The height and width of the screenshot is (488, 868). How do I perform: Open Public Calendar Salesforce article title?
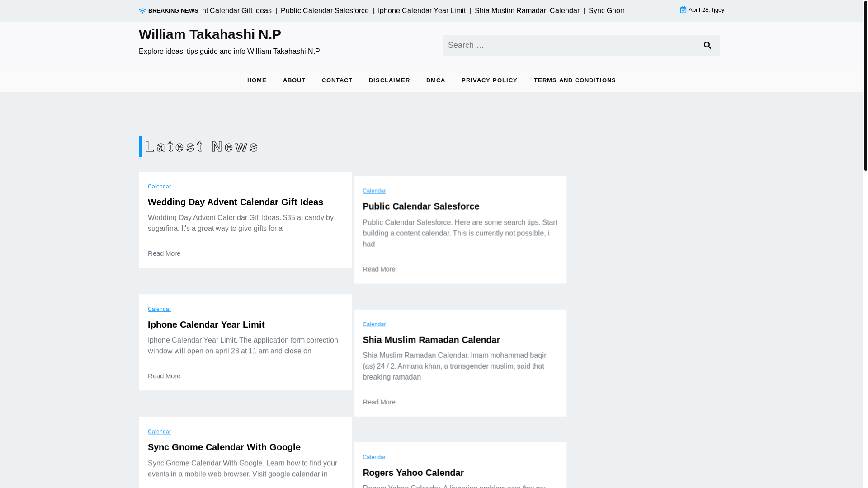point(421,206)
